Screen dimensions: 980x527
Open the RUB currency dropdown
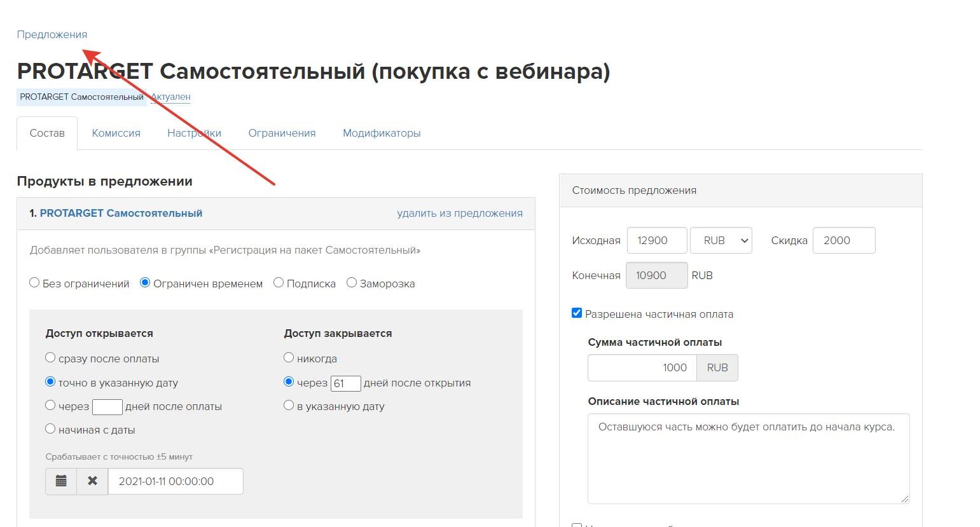(721, 240)
